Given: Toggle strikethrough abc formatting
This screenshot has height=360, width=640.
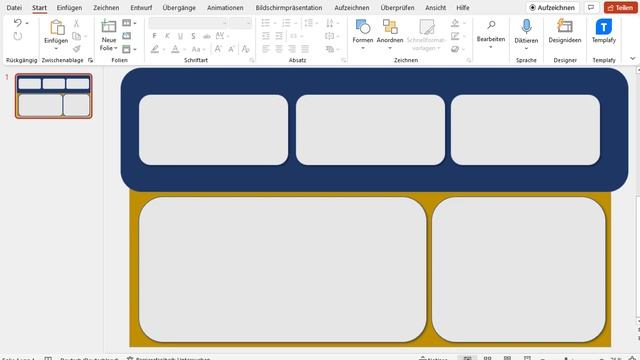Looking at the screenshot, I should coord(207,36).
